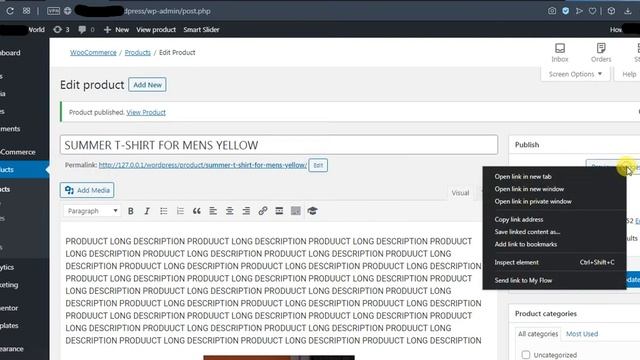This screenshot has width=640, height=360.
Task: Click into the product title field
Action: pos(279,145)
